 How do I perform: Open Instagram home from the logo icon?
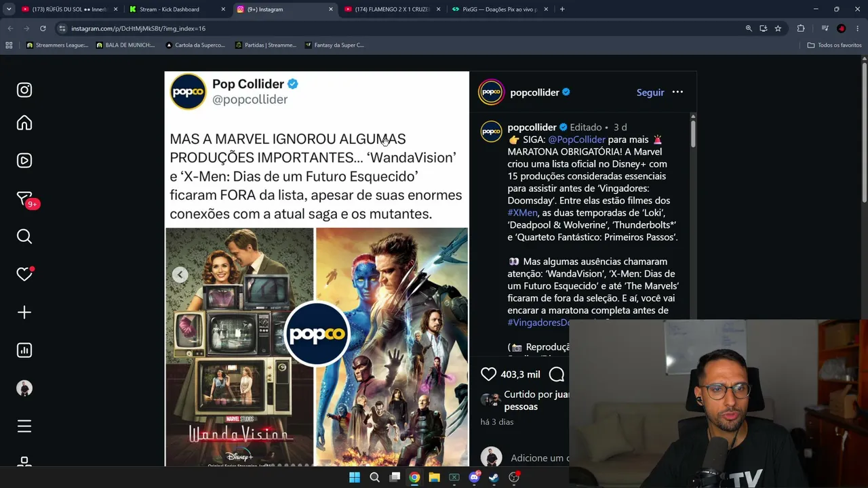point(24,90)
